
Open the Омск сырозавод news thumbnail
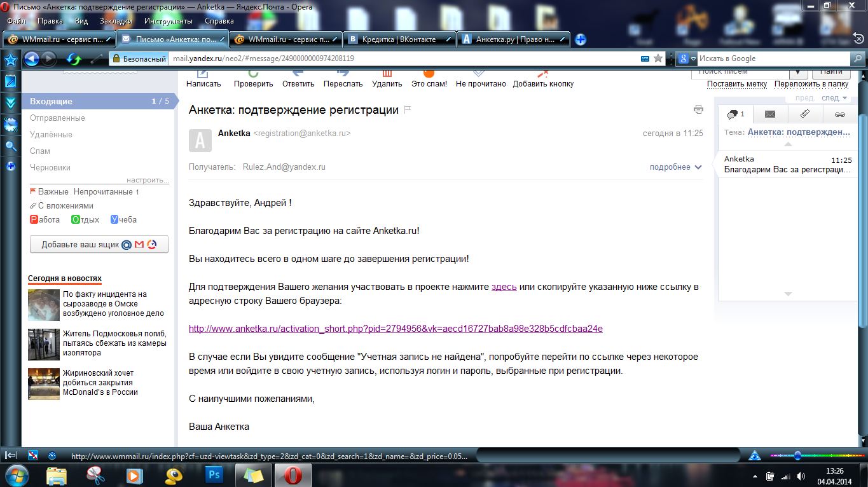(x=44, y=305)
